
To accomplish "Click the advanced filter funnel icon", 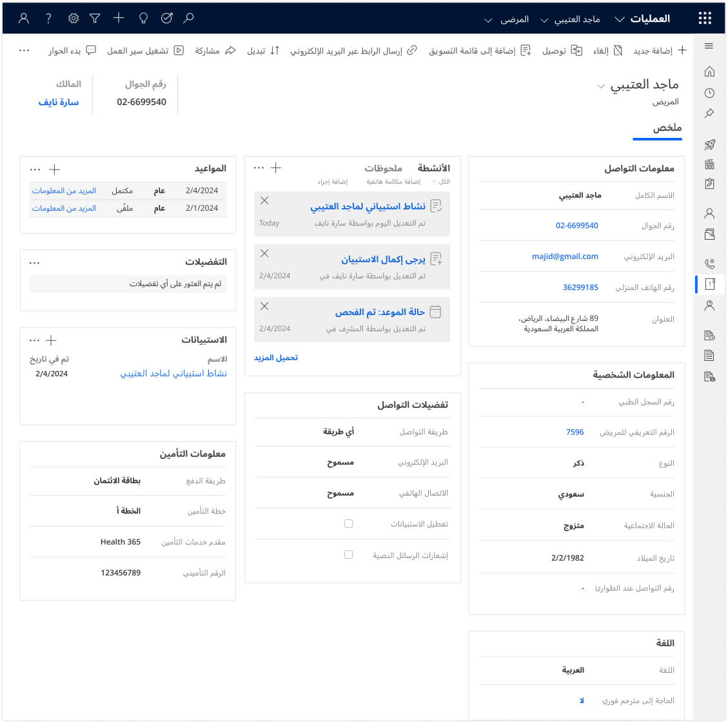I will pyautogui.click(x=95, y=19).
